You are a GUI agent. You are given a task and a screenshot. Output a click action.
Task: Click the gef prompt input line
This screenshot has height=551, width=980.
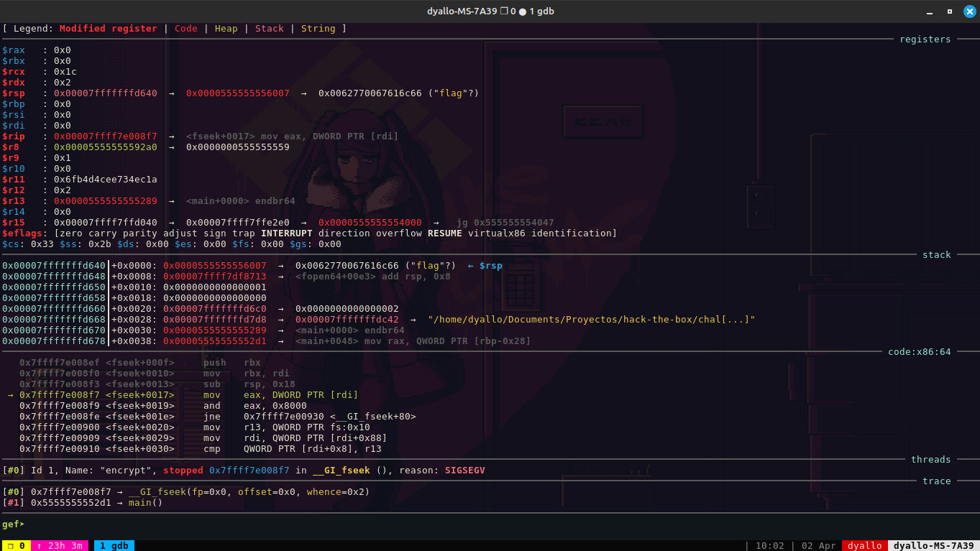click(x=490, y=524)
